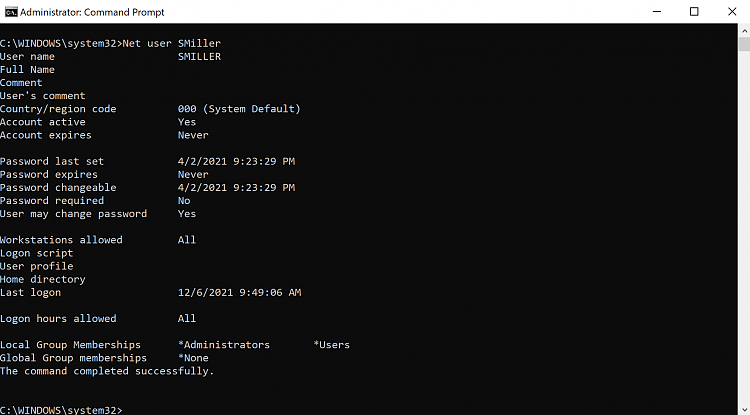Click the bottom C:\WINDOWS\system32> prompt
750x415 pixels.
[x=61, y=409]
